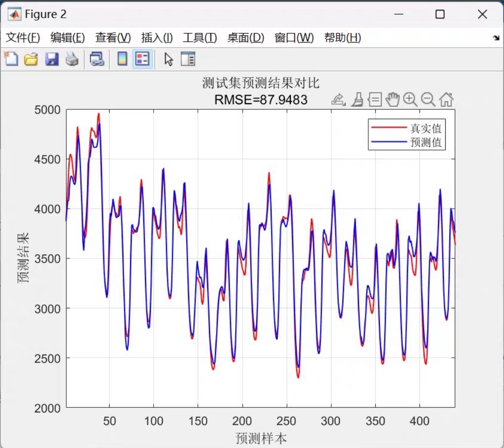
Task: Click the red line sample in legend
Action: tap(389, 128)
